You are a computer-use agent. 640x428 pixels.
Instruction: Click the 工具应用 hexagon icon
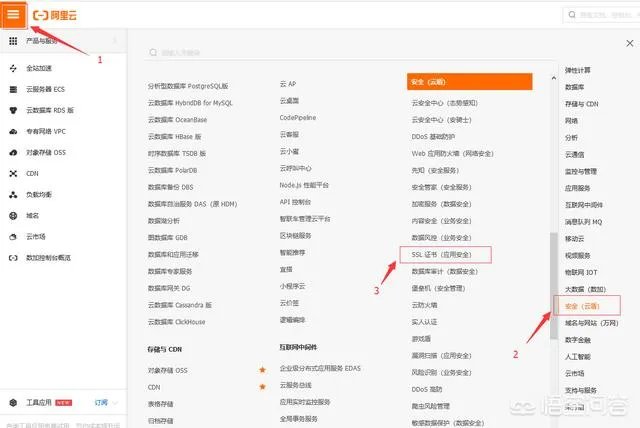[13, 403]
